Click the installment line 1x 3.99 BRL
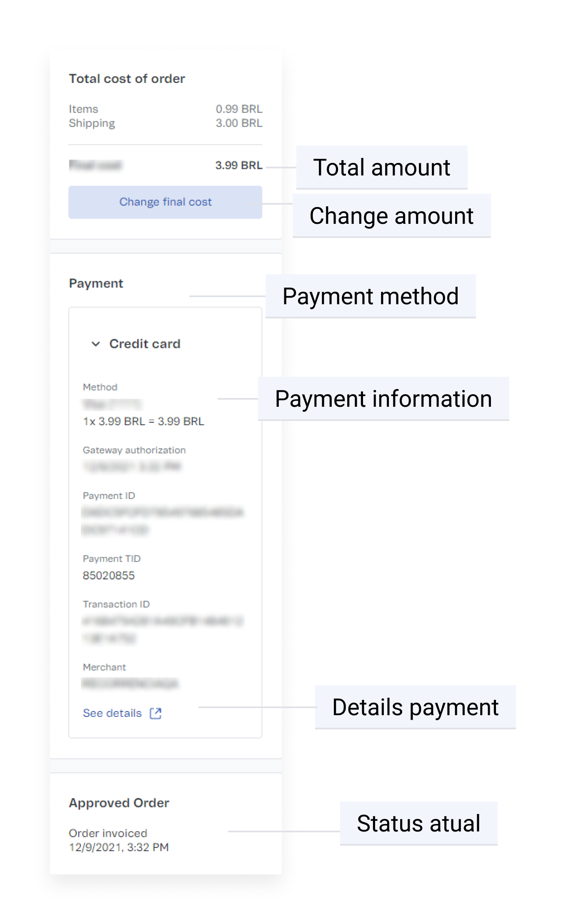566x924 pixels. 143,421
